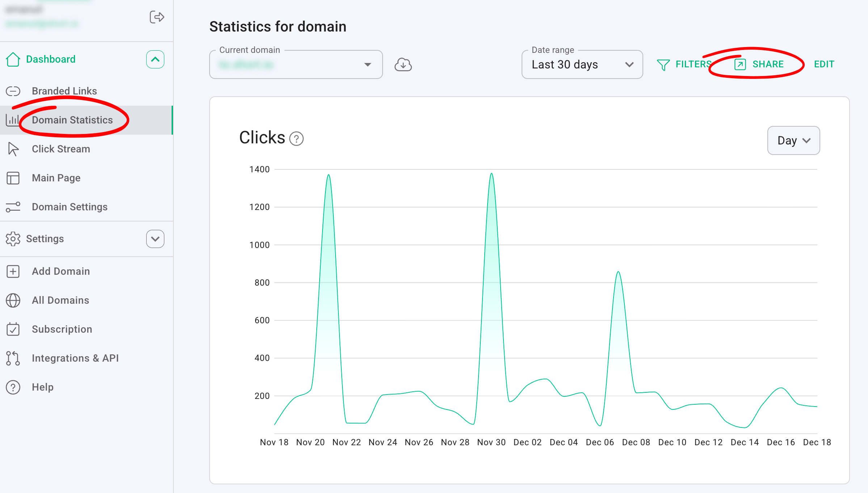Screen dimensions: 868x493
Task: Go to Main Page menu item
Action: (56, 178)
